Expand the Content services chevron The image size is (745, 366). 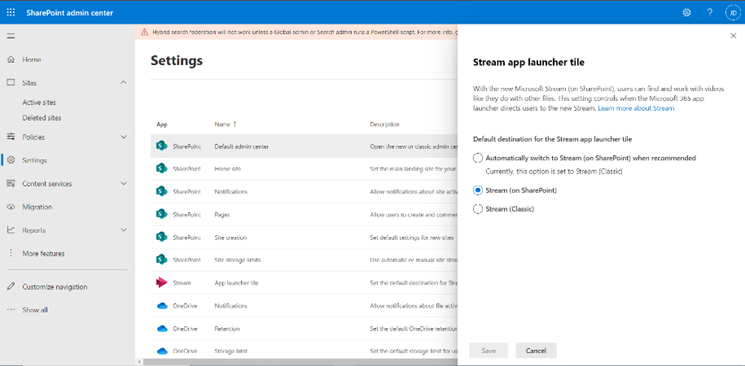124,183
